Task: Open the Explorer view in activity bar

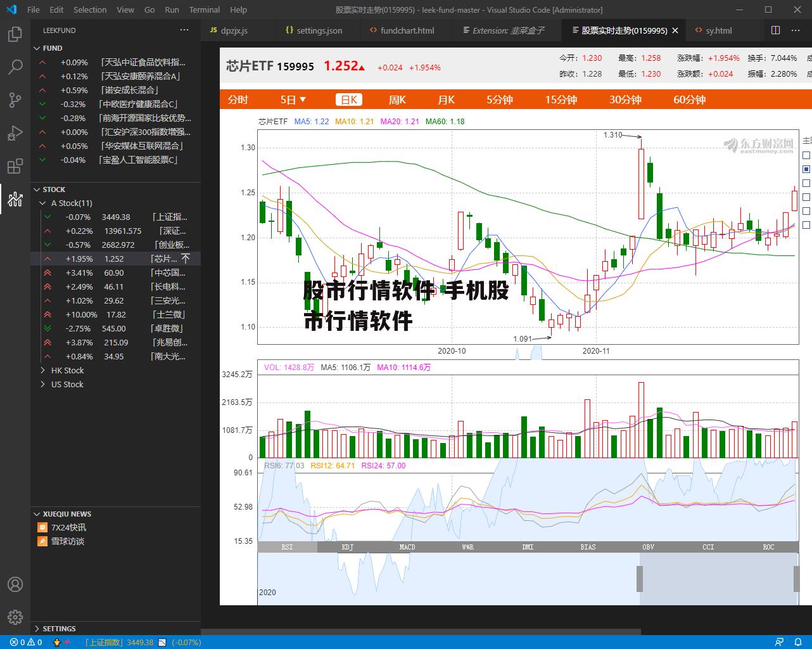Action: pyautogui.click(x=15, y=34)
